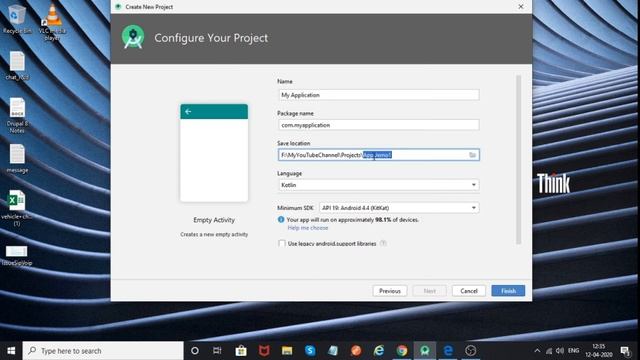Open VLC media player desktop shortcut
This screenshot has width=640, height=360.
(52, 21)
